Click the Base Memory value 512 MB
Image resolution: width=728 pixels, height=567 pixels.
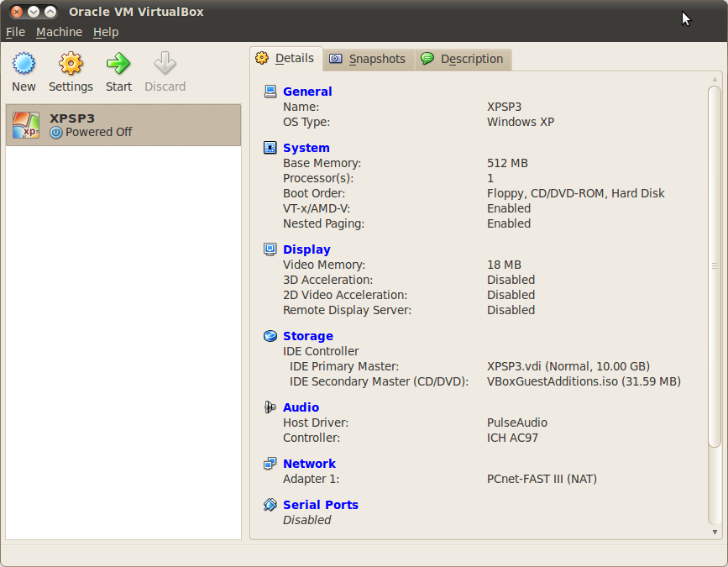(x=507, y=163)
